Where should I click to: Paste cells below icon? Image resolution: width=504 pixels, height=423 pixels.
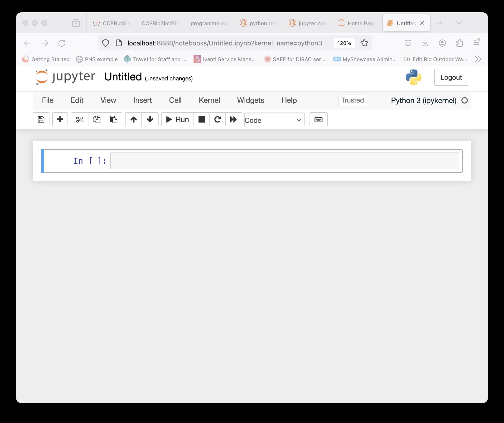[x=114, y=119]
